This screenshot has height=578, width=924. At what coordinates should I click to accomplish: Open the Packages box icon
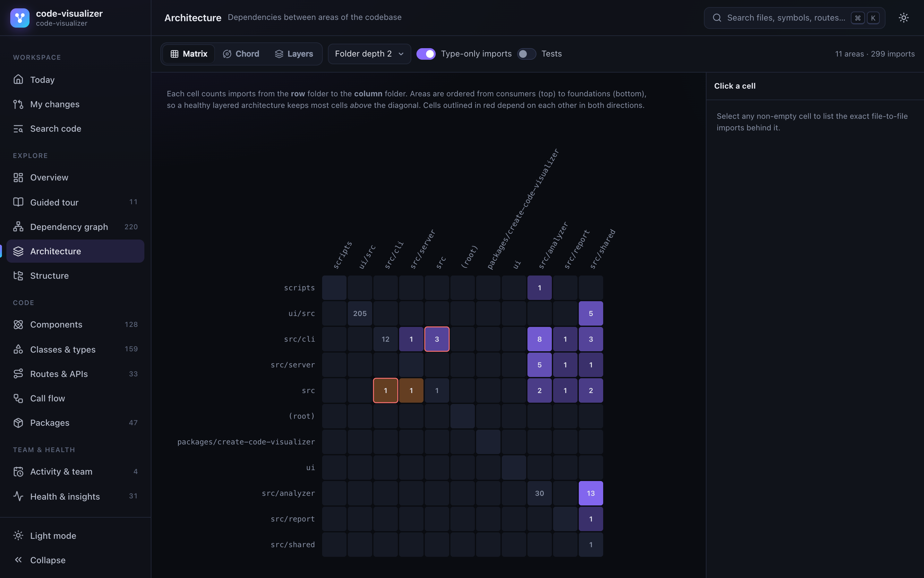pos(18,423)
